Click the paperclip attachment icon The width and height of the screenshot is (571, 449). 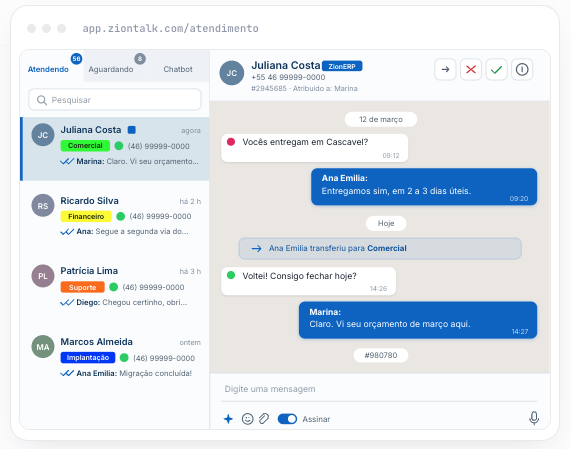click(264, 419)
